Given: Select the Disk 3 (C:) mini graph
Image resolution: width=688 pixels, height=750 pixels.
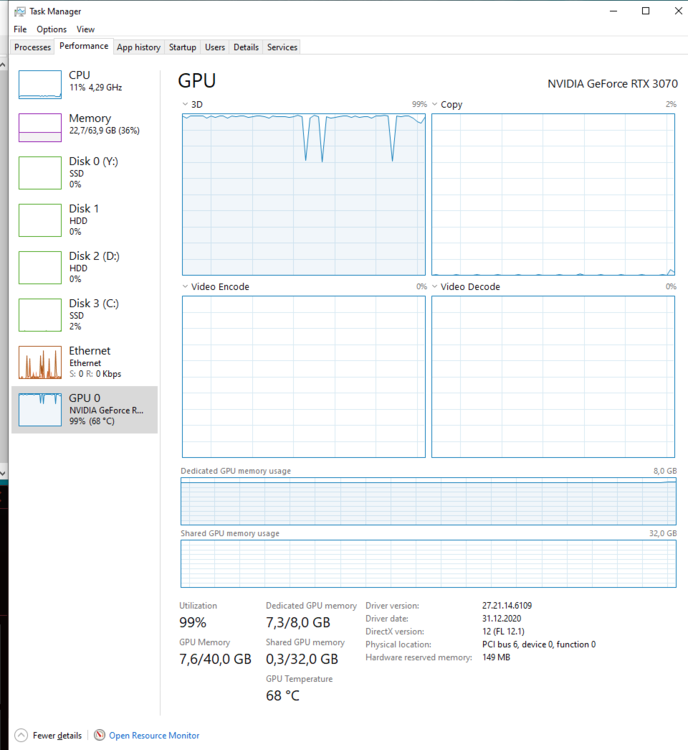Looking at the screenshot, I should (40, 315).
